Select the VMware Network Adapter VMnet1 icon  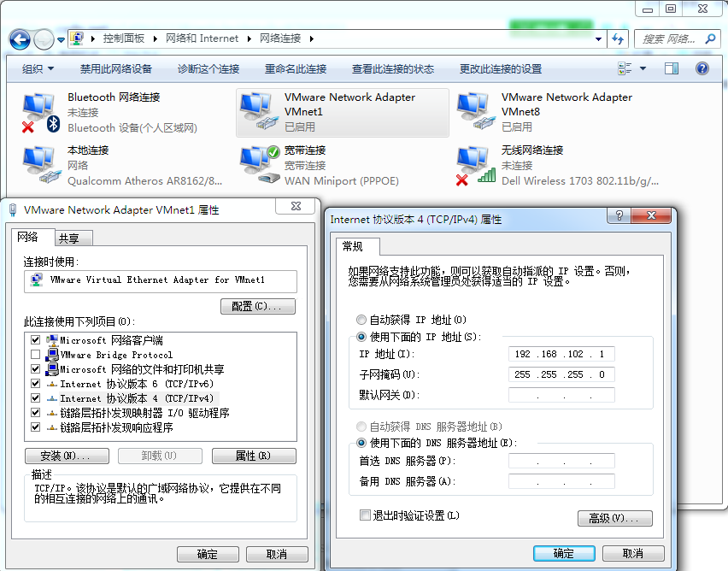tap(259, 111)
